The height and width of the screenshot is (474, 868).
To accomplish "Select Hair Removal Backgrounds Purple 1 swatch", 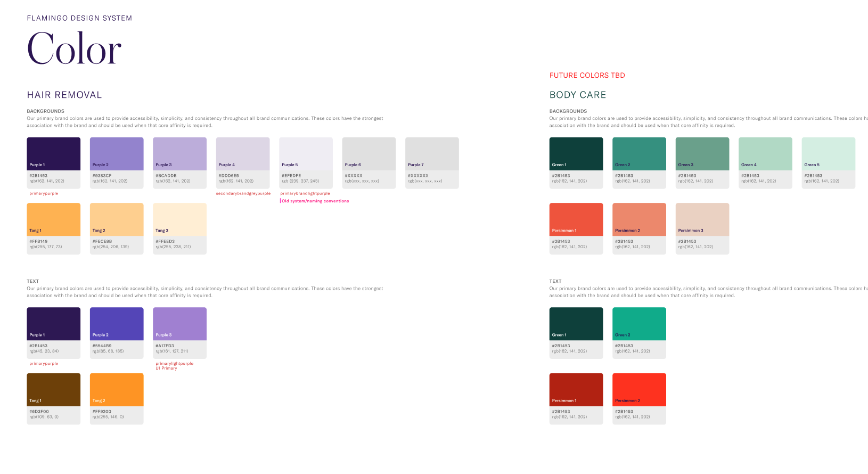I will (54, 163).
